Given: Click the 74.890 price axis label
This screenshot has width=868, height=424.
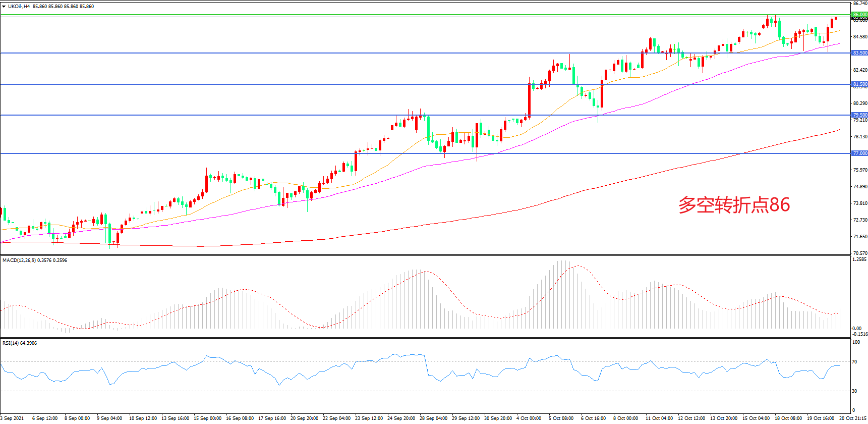Looking at the screenshot, I should [x=859, y=187].
